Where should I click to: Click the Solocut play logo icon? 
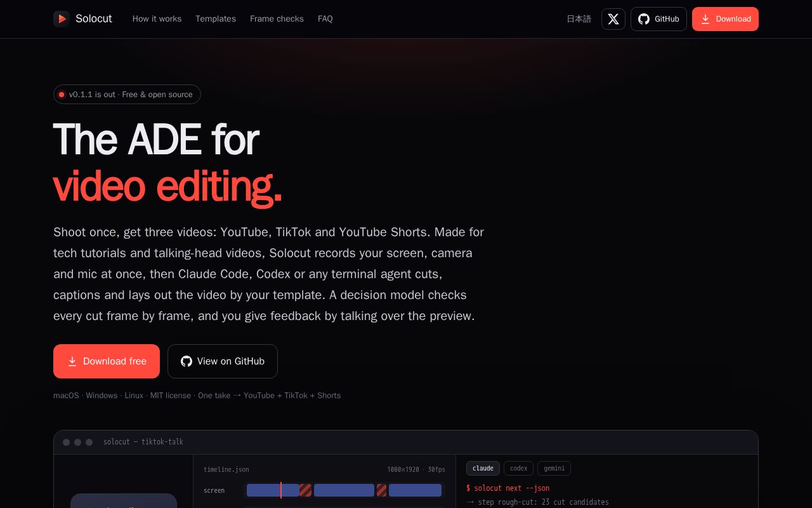[x=62, y=19]
